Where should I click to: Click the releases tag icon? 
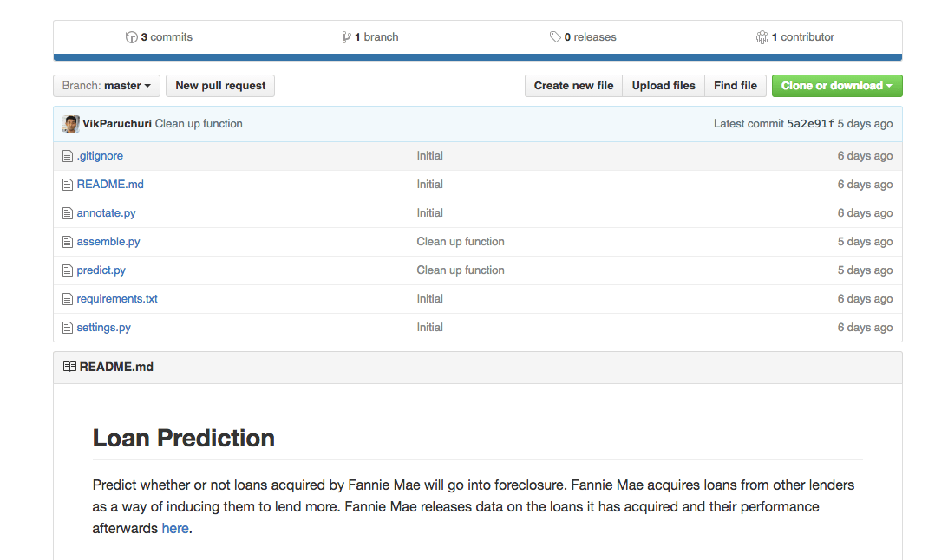555,37
